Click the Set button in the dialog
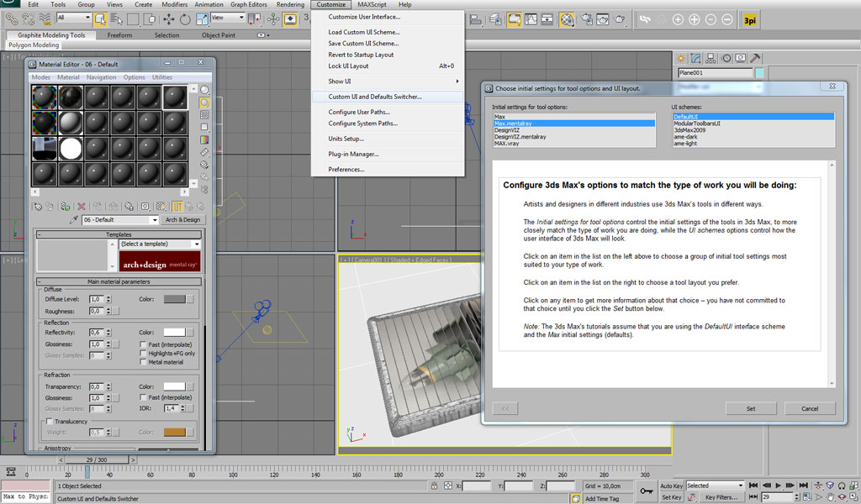The height and width of the screenshot is (504, 861). pyautogui.click(x=751, y=408)
